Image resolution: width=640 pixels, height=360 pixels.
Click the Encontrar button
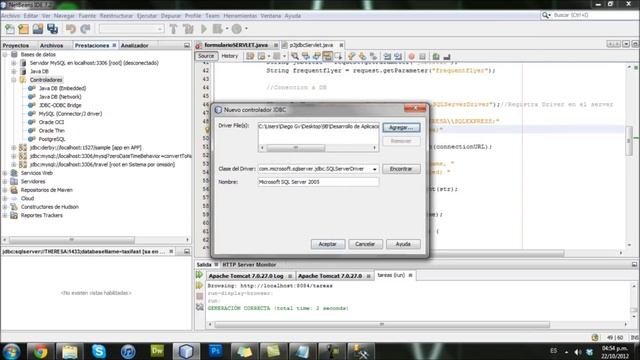tap(401, 169)
